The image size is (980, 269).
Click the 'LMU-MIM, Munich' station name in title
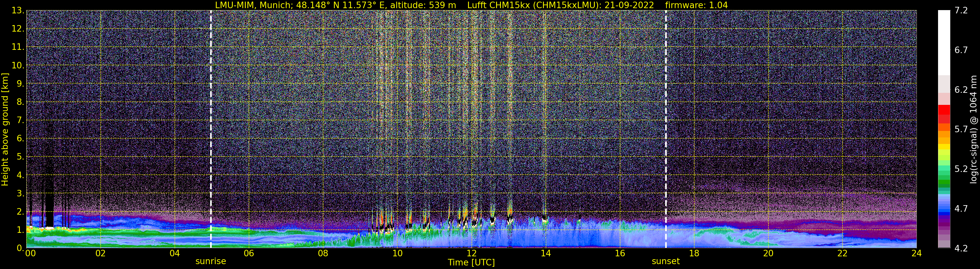253,5
